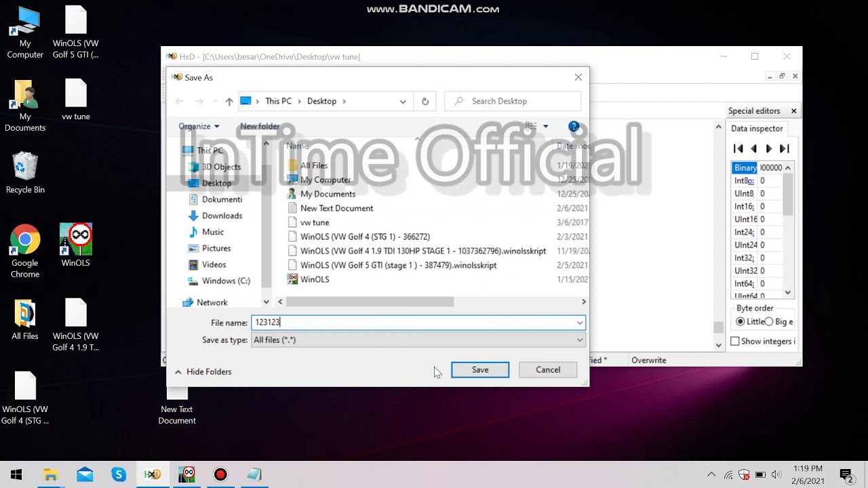Select 'New Text Document' in file list
Image resolution: width=868 pixels, height=488 pixels.
tap(336, 208)
